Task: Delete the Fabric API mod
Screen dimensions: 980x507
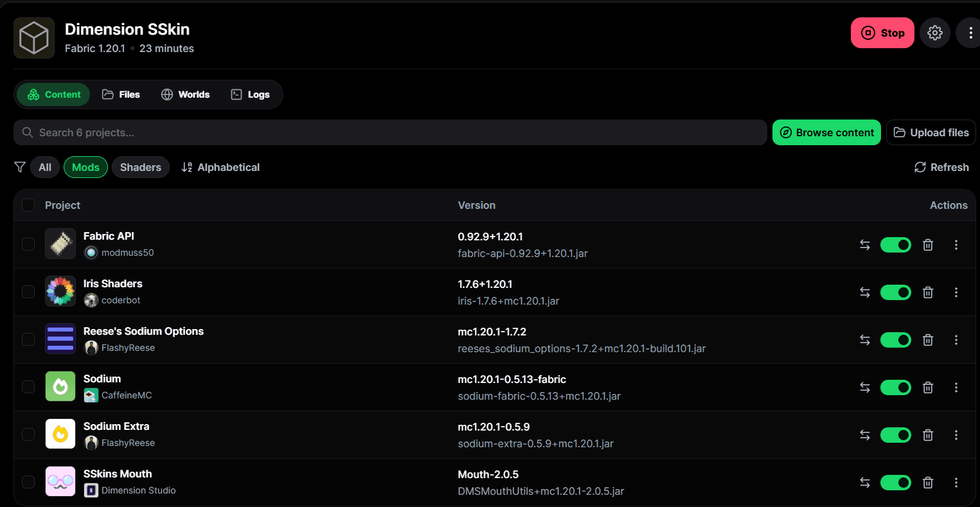Action: (928, 245)
